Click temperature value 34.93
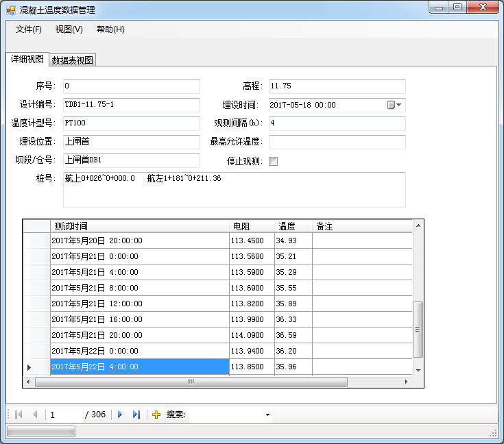The image size is (504, 444). pyautogui.click(x=293, y=241)
